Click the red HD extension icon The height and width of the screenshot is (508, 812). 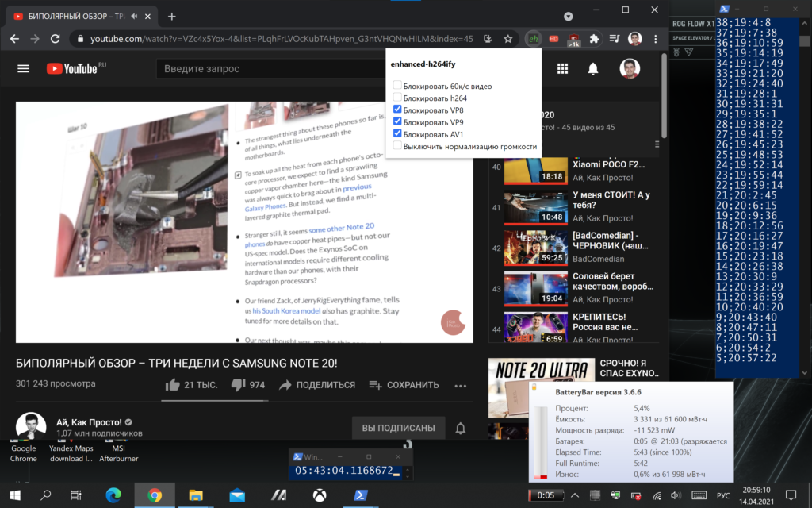(x=553, y=39)
